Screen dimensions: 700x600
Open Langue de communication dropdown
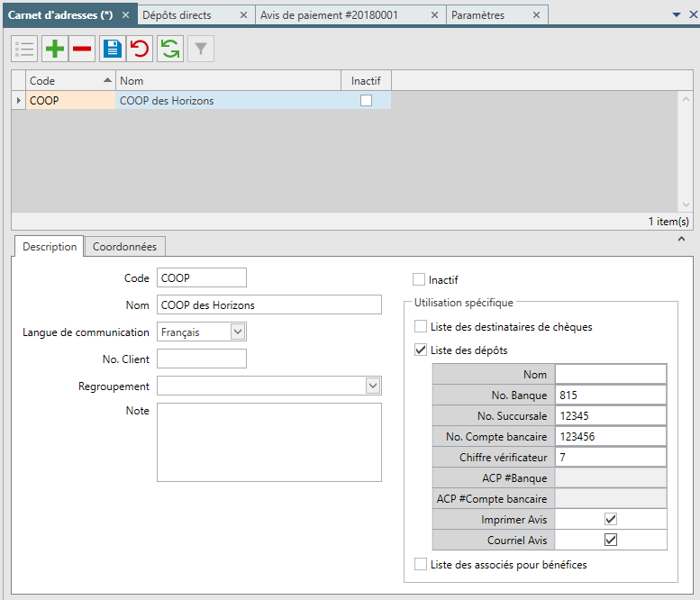click(238, 332)
